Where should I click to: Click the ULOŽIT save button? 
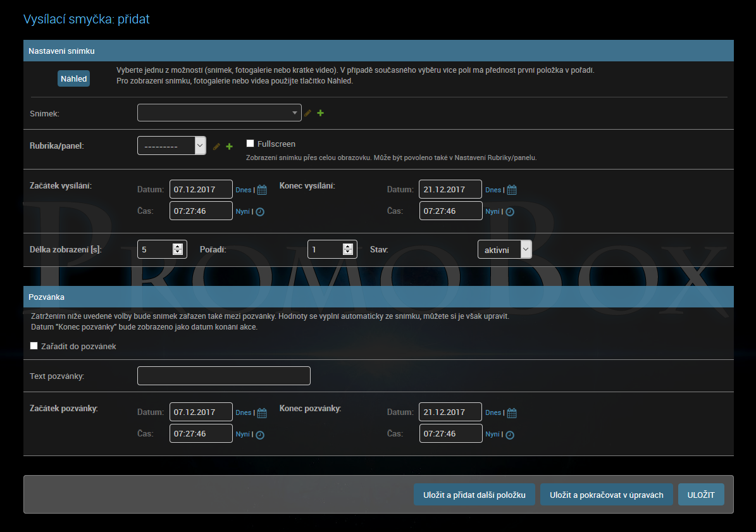[701, 495]
